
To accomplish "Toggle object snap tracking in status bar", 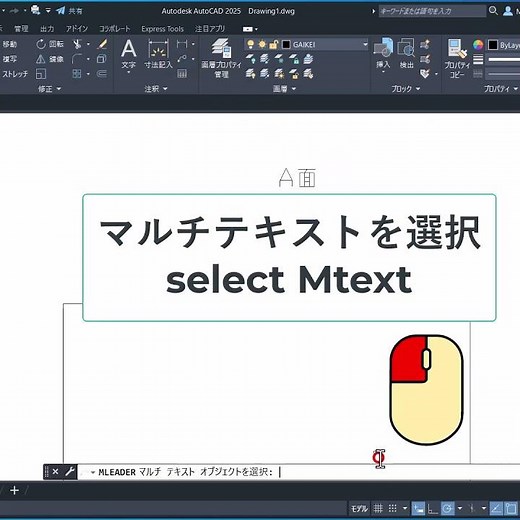I will pos(496,508).
